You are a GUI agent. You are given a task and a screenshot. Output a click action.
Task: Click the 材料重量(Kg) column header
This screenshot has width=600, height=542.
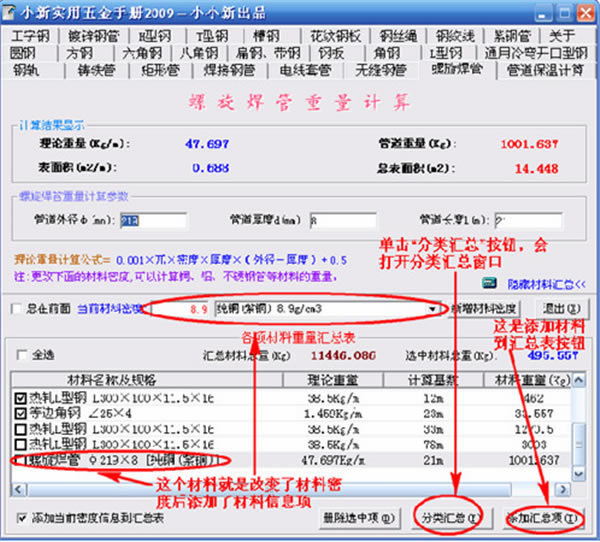[x=528, y=380]
